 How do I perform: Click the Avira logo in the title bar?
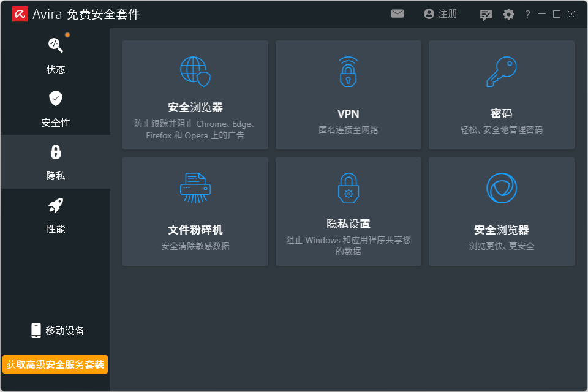pyautogui.click(x=20, y=14)
